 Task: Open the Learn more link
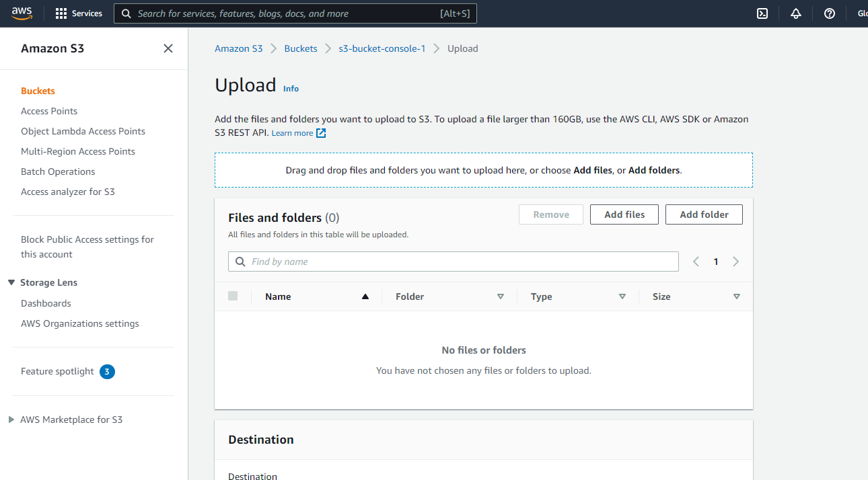(x=292, y=133)
